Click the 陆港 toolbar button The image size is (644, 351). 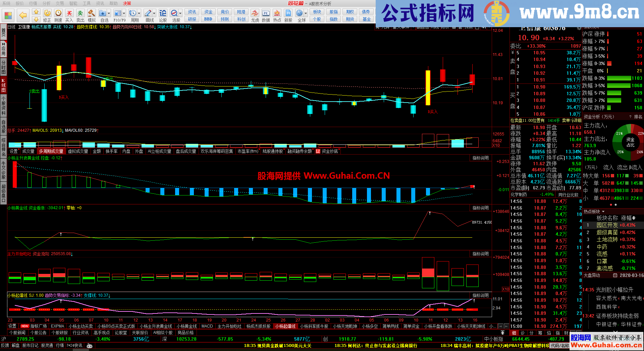coord(241,12)
